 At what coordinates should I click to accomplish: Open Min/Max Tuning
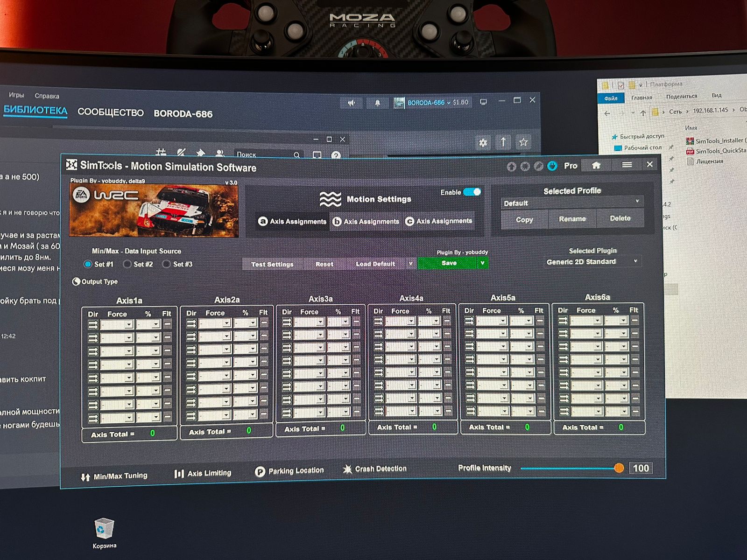click(114, 476)
